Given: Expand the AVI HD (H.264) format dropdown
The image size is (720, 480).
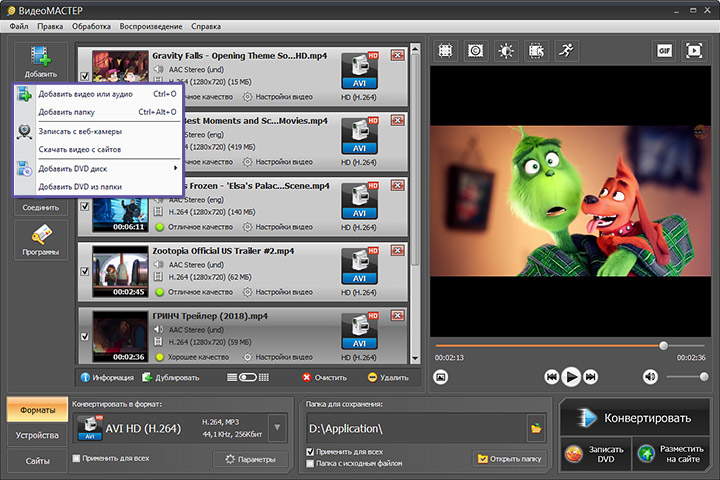Looking at the screenshot, I should [x=277, y=428].
